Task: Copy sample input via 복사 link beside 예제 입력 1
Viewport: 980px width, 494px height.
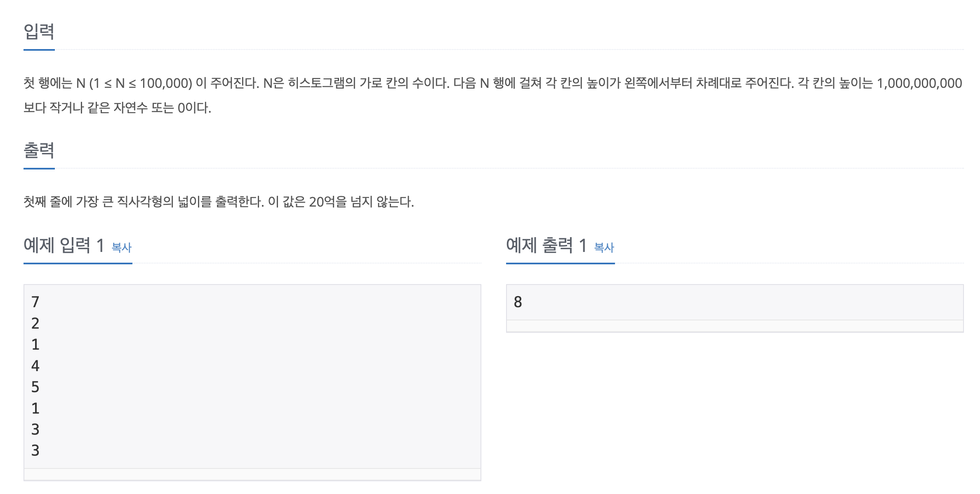Action: pyautogui.click(x=122, y=247)
